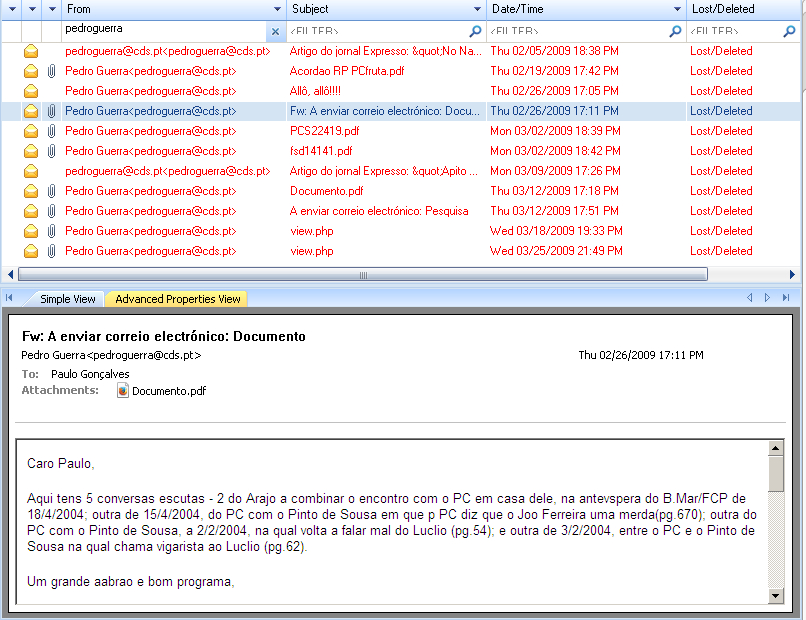Image resolution: width=806 pixels, height=620 pixels.
Task: Click paperclip icon on selected Fw: email row
Action: click(51, 111)
